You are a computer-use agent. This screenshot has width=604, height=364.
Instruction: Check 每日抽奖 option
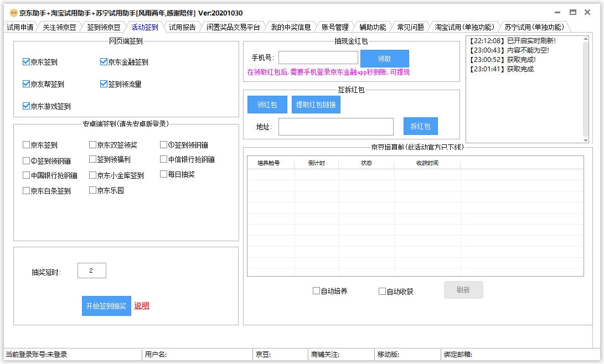coord(163,174)
